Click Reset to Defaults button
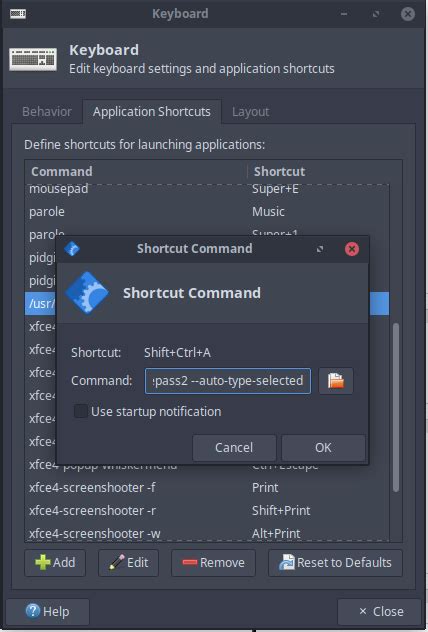428x632 pixels. 335,562
